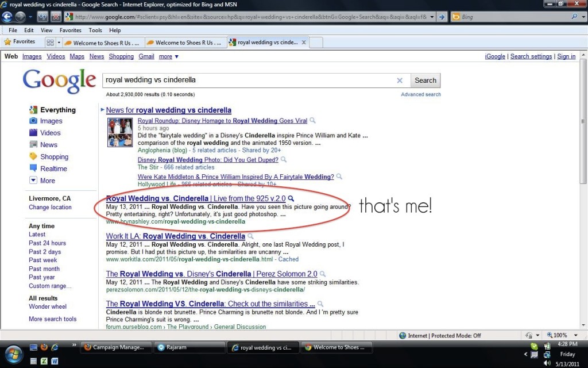The image size is (588, 368).
Task: Click Change location link
Action: (51, 207)
